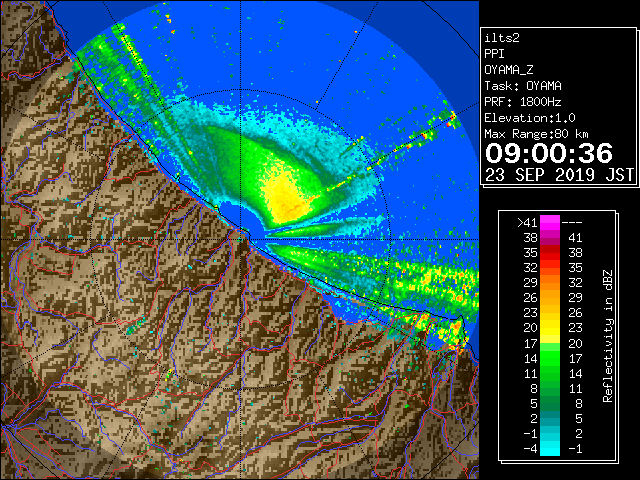Screen dimensions: 640x480
Task: Click the '-4' legend label
Action: coord(530,449)
